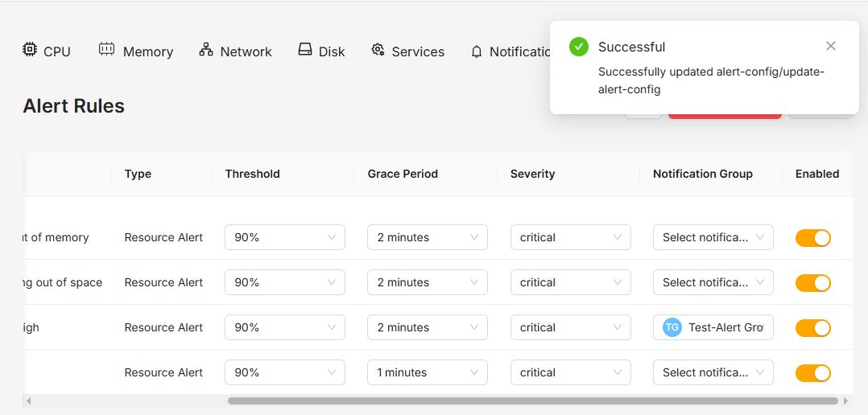
Task: Turn off the enabled switch in last row
Action: coord(812,373)
